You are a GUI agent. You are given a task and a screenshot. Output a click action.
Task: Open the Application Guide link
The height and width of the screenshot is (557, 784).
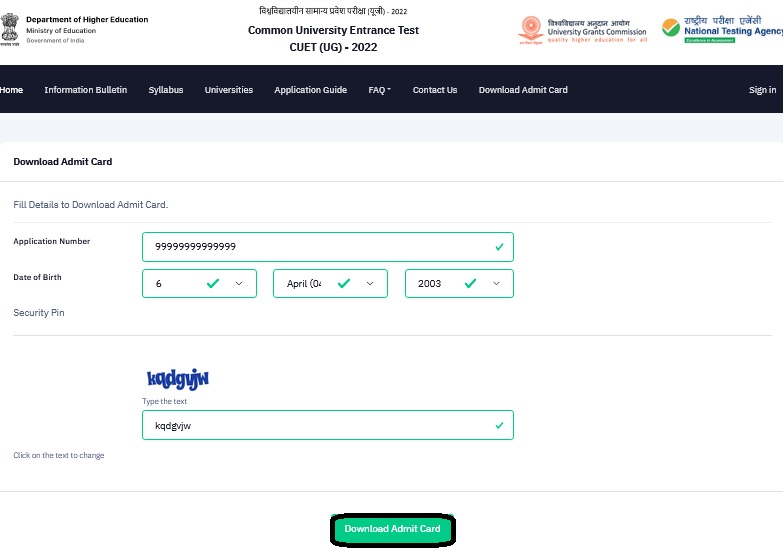pos(310,90)
